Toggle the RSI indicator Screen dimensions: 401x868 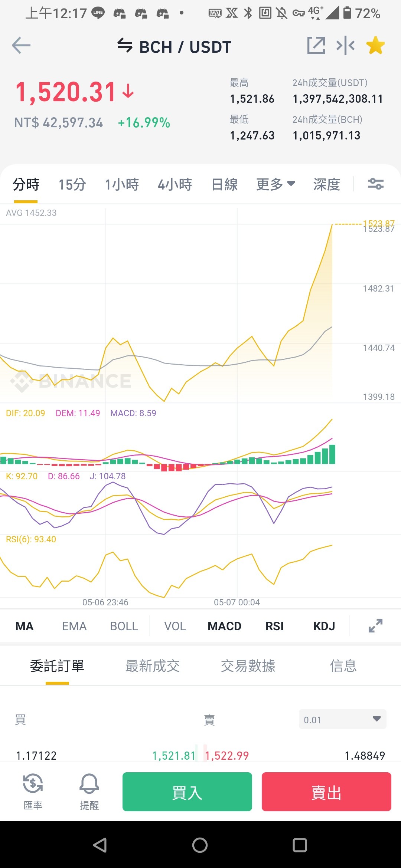(274, 626)
